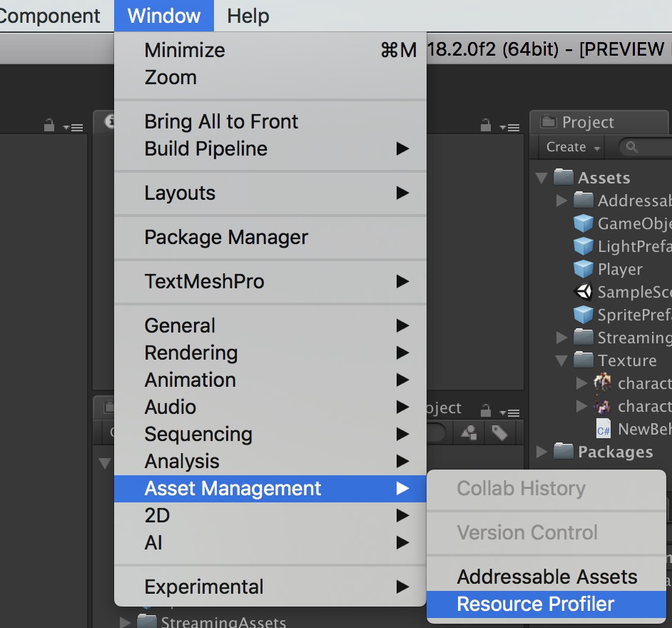The image size is (672, 628).
Task: Collapse the Assets folder
Action: [541, 178]
